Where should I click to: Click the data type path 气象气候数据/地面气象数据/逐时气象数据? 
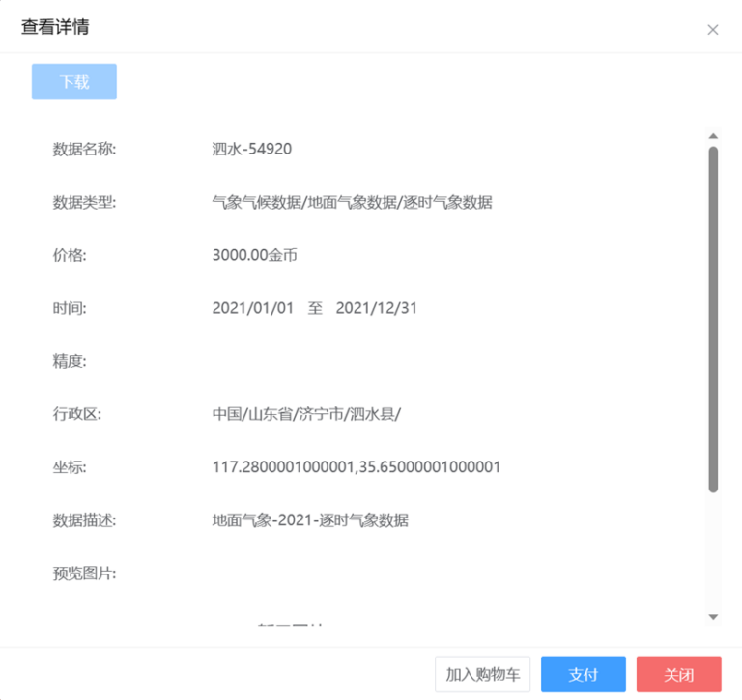click(x=352, y=202)
